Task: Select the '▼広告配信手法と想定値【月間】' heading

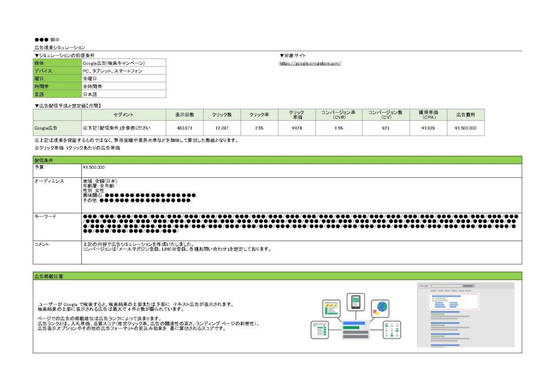Action: pos(68,106)
